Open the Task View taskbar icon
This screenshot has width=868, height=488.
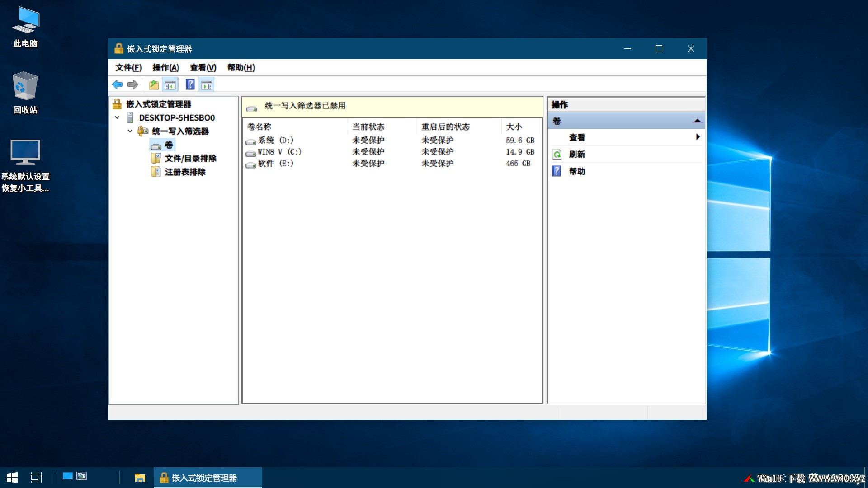coord(36,478)
